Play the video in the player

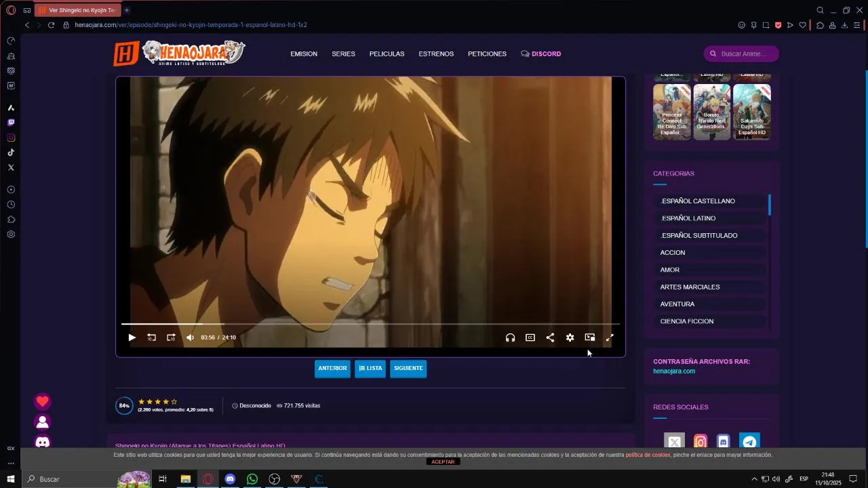coord(132,338)
